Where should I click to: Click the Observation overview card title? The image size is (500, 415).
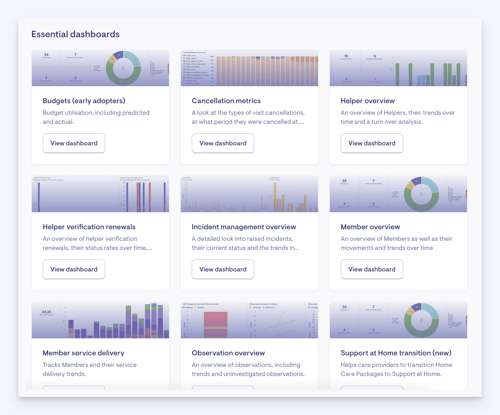(x=228, y=353)
